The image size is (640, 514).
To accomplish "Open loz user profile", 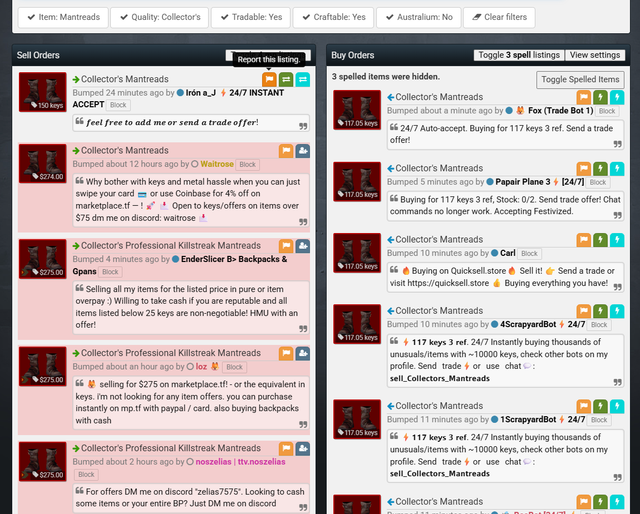I will (x=201, y=367).
